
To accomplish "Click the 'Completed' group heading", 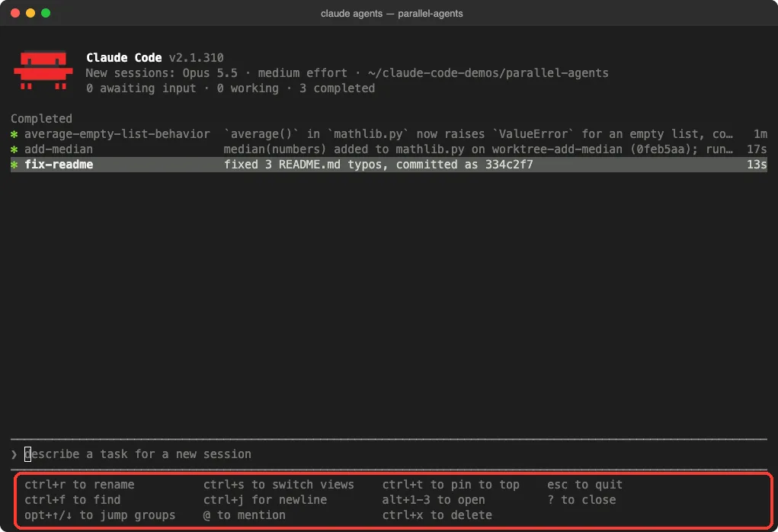I will tap(41, 119).
